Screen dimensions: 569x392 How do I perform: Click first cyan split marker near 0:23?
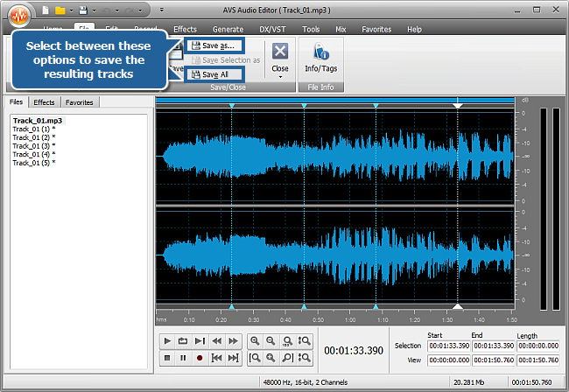232,106
